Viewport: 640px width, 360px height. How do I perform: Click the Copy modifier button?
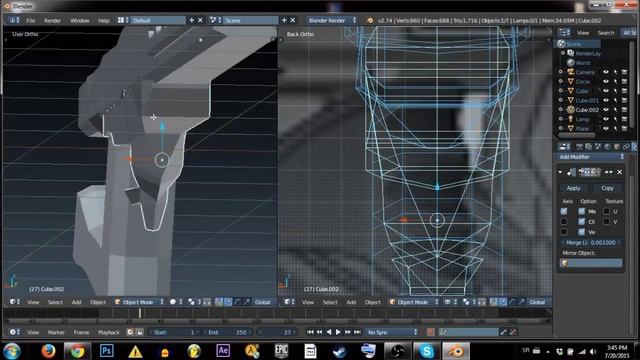coord(607,188)
